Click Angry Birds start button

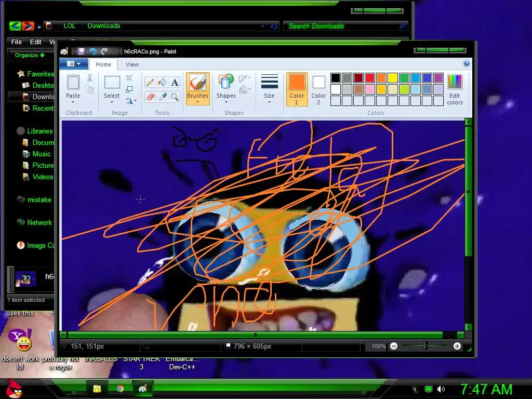pos(14,389)
